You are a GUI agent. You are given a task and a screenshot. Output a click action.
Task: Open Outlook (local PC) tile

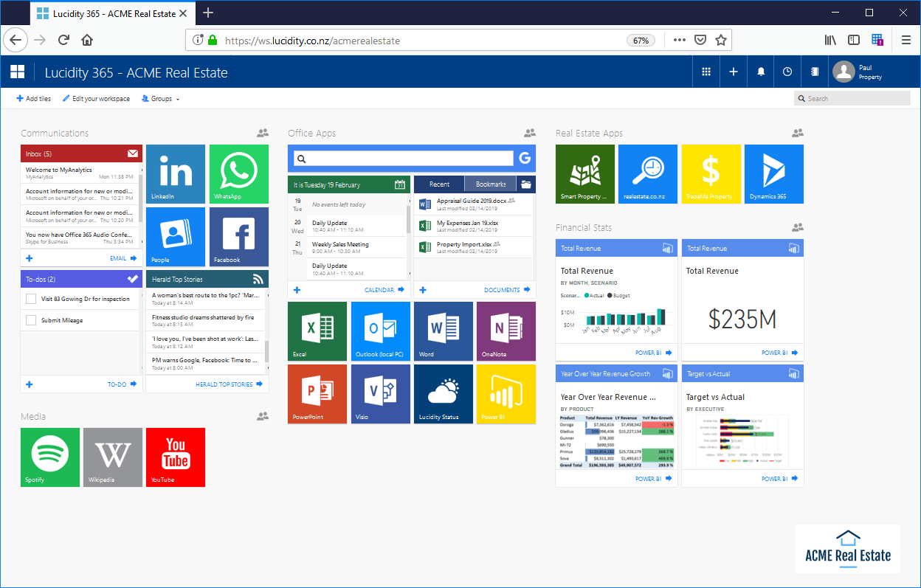coord(381,331)
